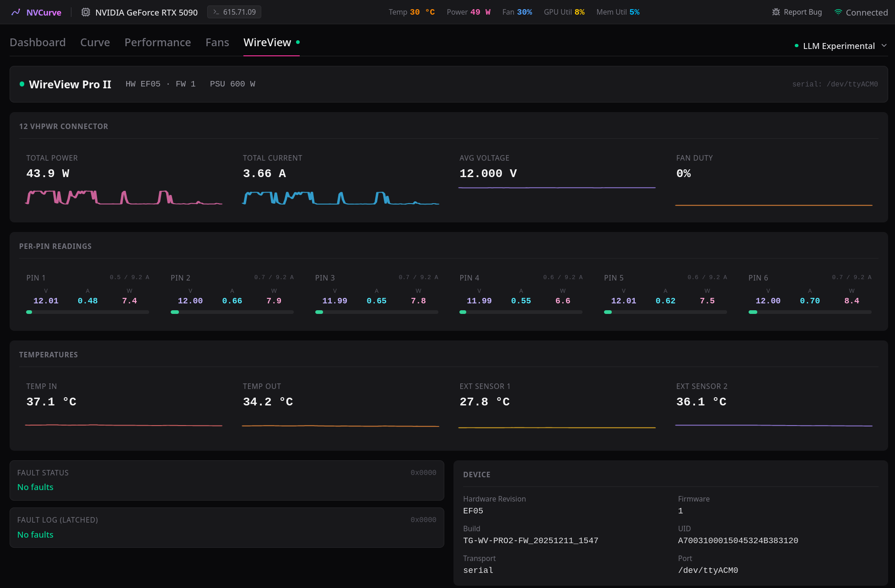Click the serial: /dev/ttyACM0 header text
The height and width of the screenshot is (588, 895).
(835, 84)
